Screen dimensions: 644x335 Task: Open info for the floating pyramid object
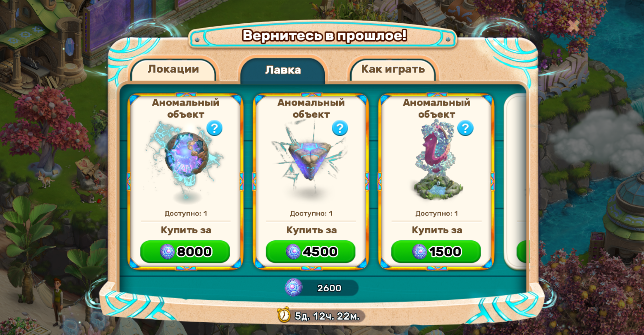click(340, 128)
